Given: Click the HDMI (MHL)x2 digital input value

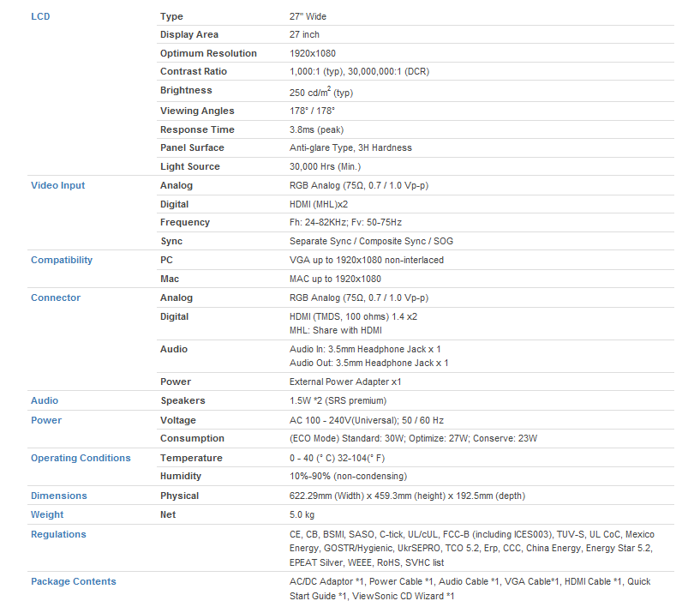Looking at the screenshot, I should point(319,204).
